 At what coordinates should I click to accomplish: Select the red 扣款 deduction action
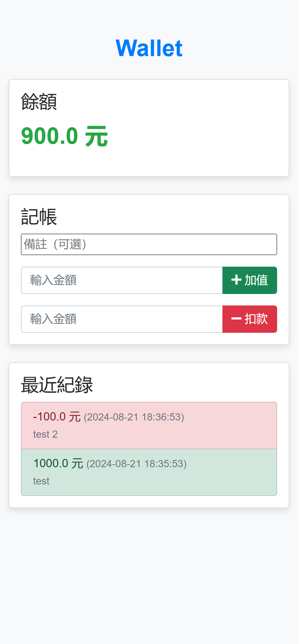250,319
